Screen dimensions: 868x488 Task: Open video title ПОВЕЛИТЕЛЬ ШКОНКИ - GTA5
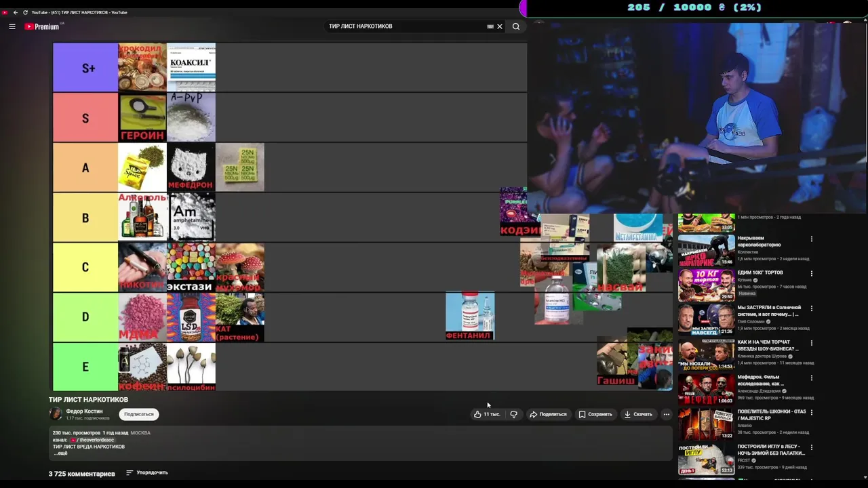pos(772,415)
